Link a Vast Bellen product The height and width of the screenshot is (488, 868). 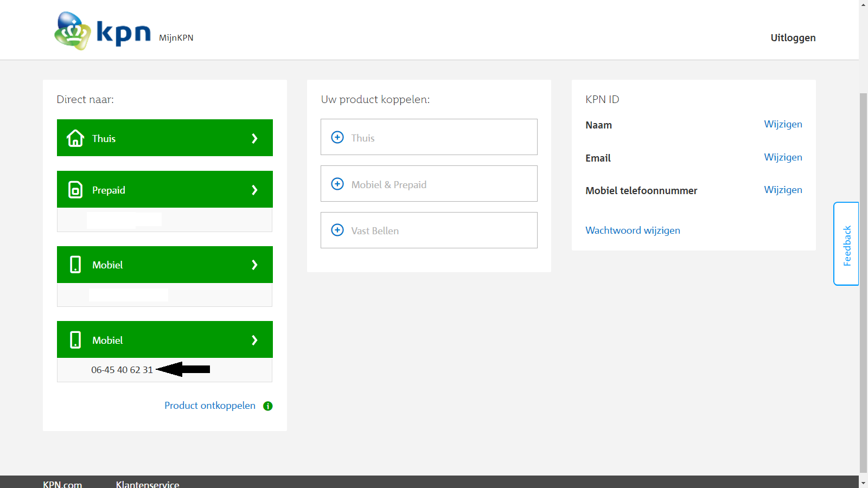[429, 230]
